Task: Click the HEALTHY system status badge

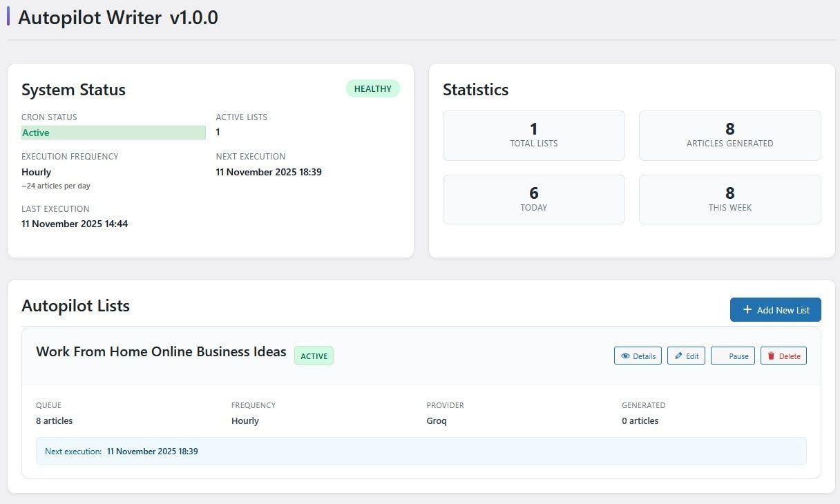Action: [372, 89]
